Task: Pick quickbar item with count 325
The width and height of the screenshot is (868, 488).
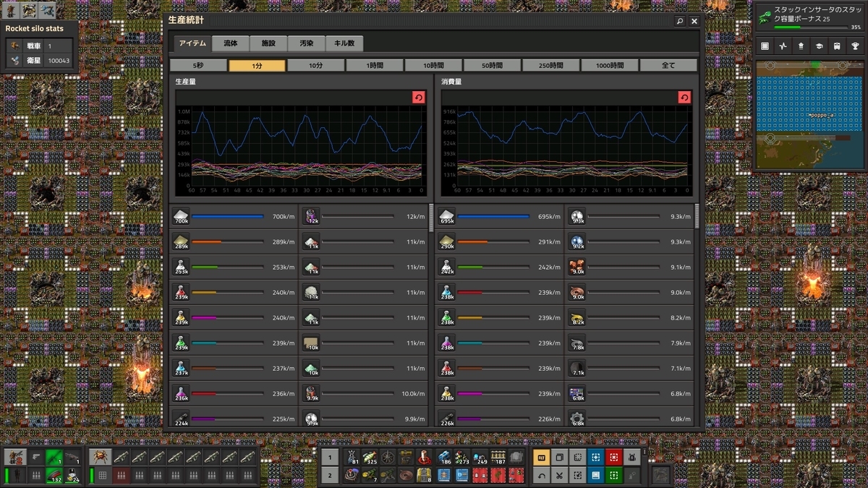Action: (x=370, y=457)
